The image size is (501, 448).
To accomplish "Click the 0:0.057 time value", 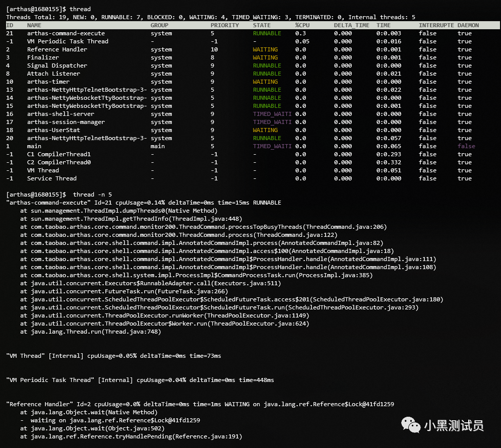I will [x=389, y=138].
